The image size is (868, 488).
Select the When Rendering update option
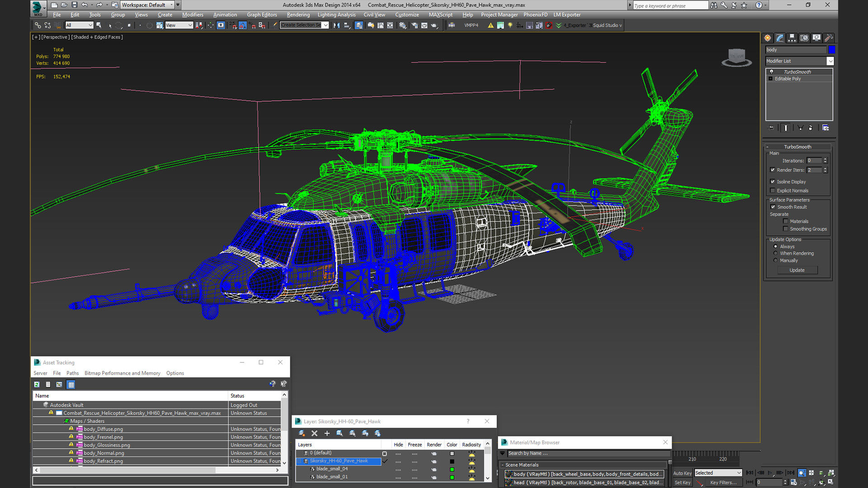pyautogui.click(x=776, y=253)
